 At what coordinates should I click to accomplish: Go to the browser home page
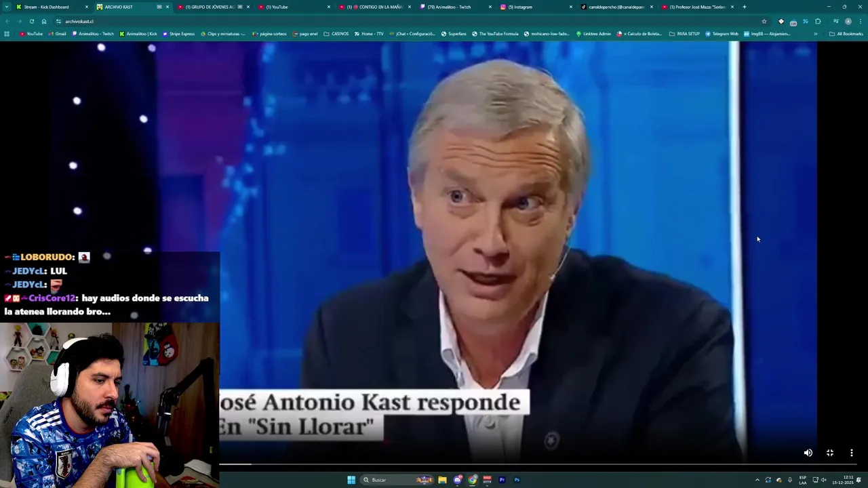44,21
